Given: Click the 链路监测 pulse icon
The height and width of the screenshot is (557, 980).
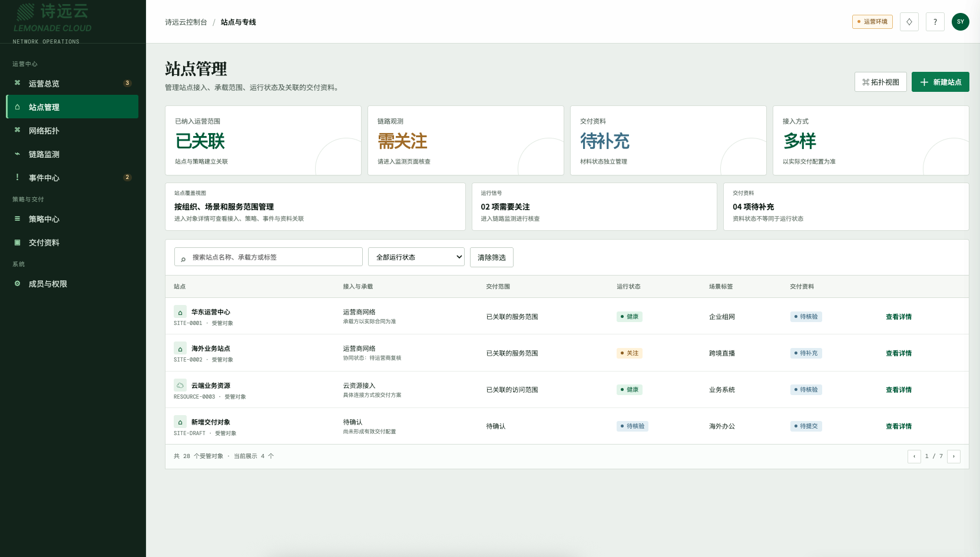Looking at the screenshot, I should pyautogui.click(x=17, y=154).
